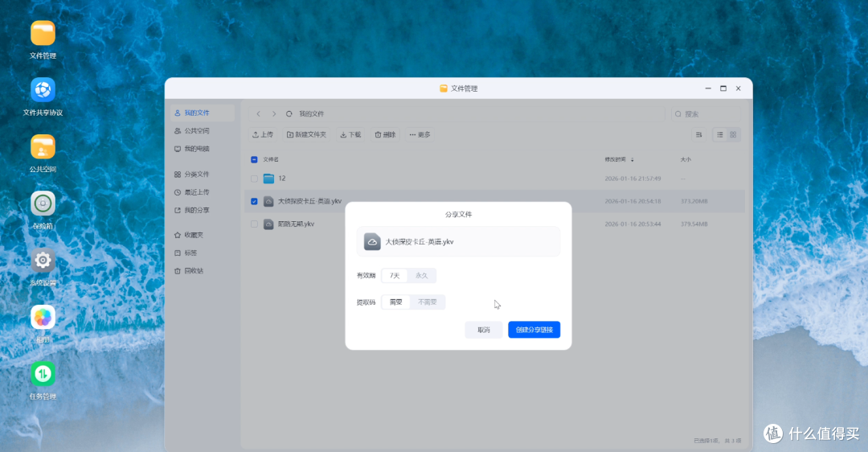Check the box for folder 12
Image resolution: width=868 pixels, height=452 pixels.
[254, 179]
